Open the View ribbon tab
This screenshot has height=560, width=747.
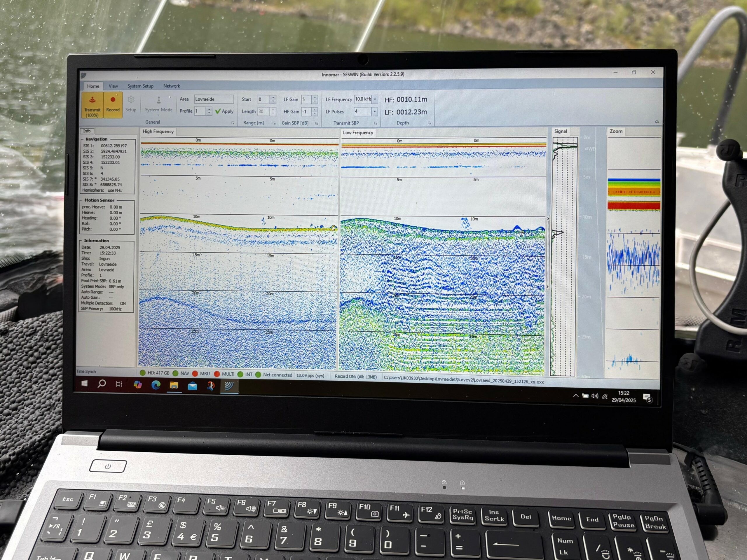click(x=113, y=86)
